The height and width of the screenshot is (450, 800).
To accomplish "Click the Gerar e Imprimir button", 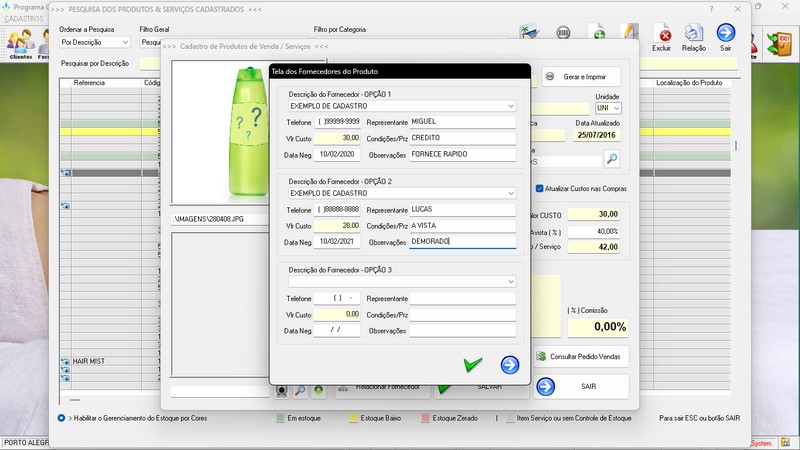I will tap(581, 77).
